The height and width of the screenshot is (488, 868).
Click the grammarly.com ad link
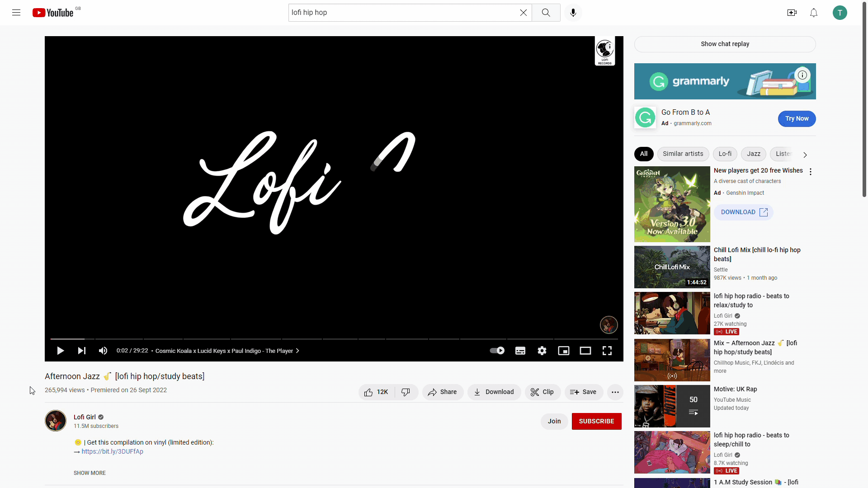pyautogui.click(x=692, y=123)
